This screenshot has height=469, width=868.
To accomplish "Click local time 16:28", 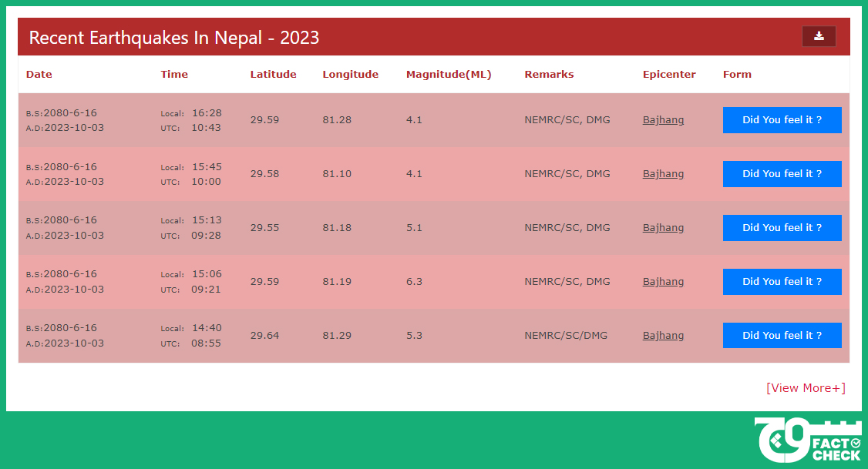I will 207,113.
